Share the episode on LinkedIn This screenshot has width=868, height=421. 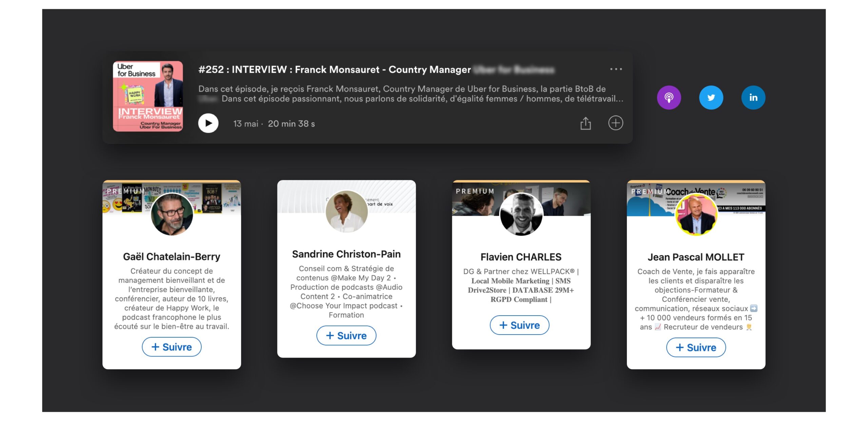coord(753,97)
